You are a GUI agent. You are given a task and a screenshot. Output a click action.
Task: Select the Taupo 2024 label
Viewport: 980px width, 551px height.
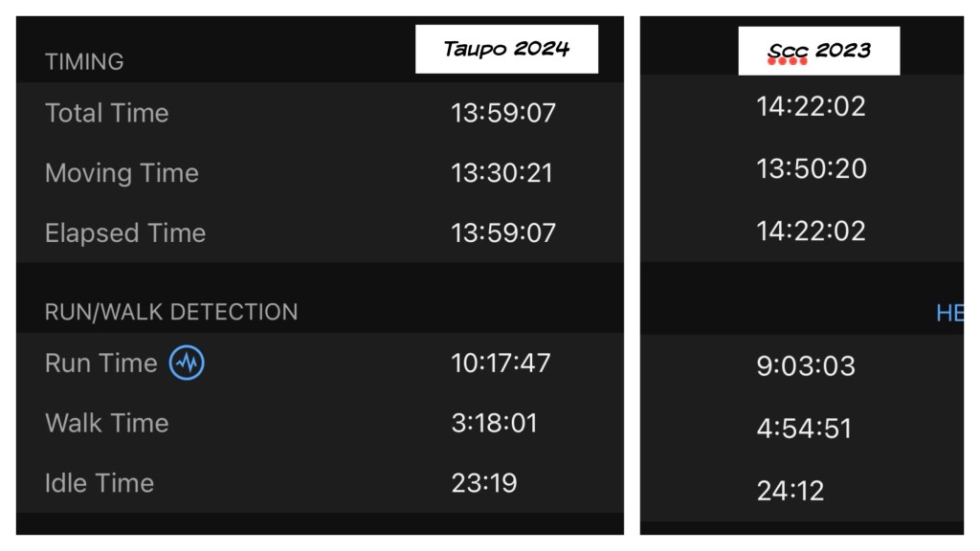click(506, 49)
